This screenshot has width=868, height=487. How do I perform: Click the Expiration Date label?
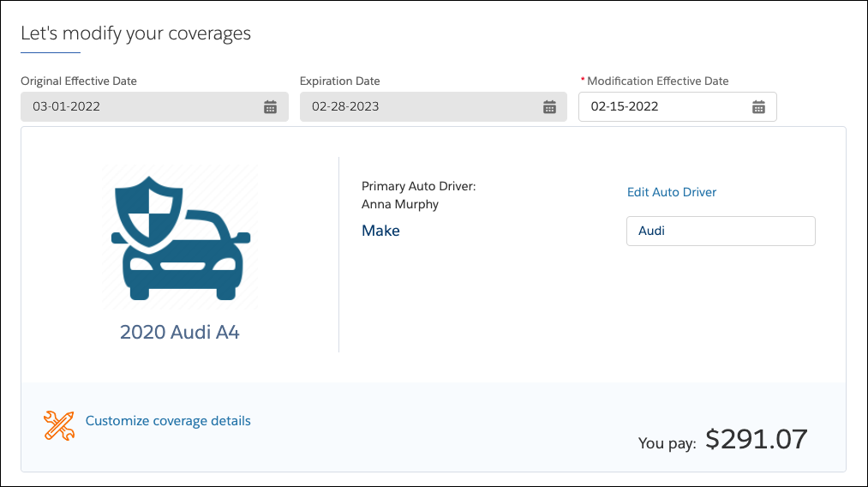click(340, 81)
